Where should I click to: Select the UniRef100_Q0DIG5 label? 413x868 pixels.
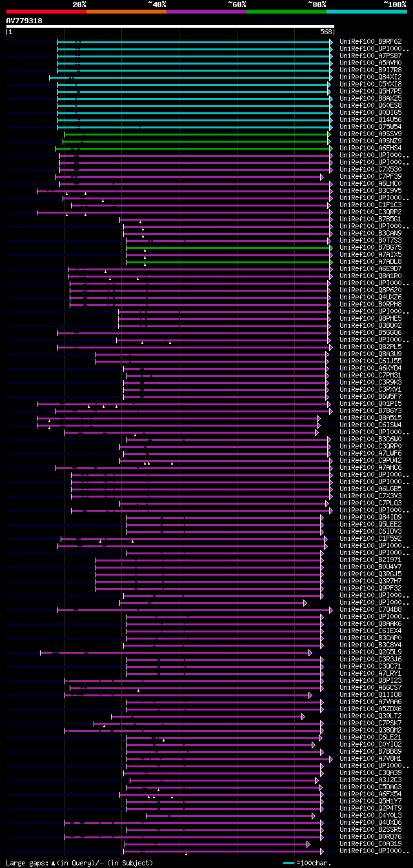point(370,113)
